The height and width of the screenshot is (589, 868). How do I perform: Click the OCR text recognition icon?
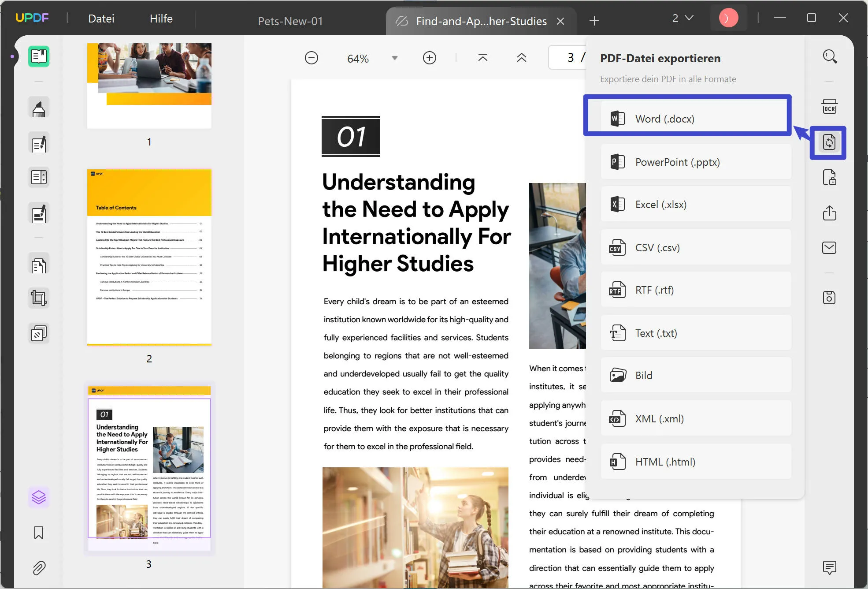point(829,107)
